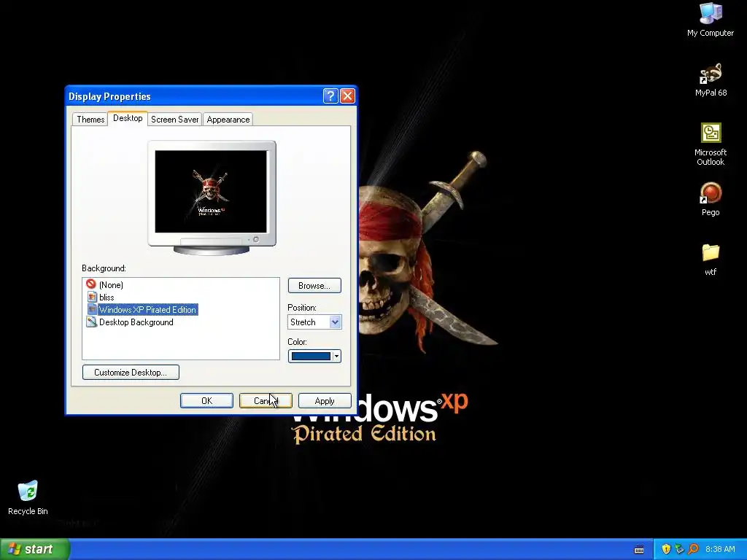Pick the bliss background entry
The image size is (747, 560).
pyautogui.click(x=107, y=297)
